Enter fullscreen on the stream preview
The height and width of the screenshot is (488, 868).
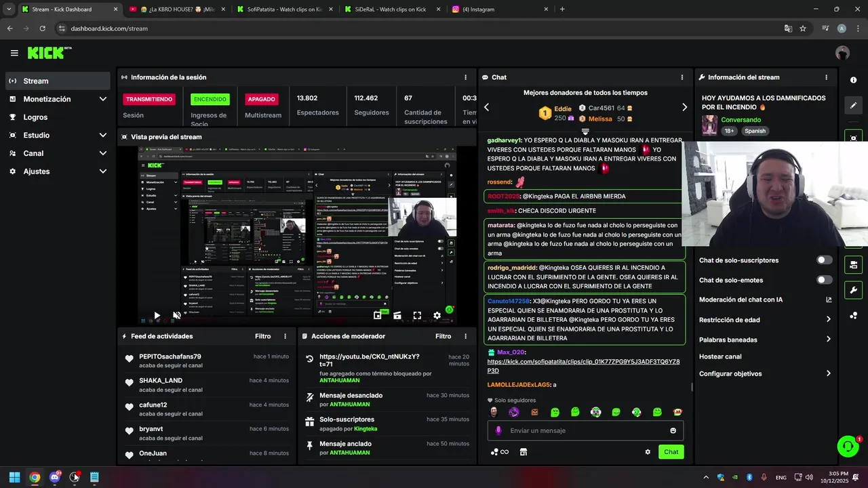(417, 315)
